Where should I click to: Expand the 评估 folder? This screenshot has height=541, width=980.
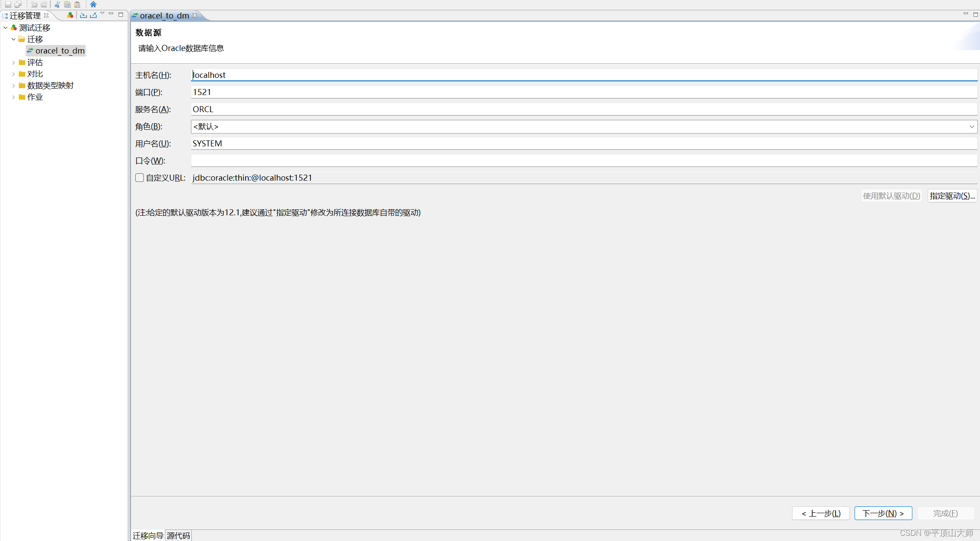(14, 62)
